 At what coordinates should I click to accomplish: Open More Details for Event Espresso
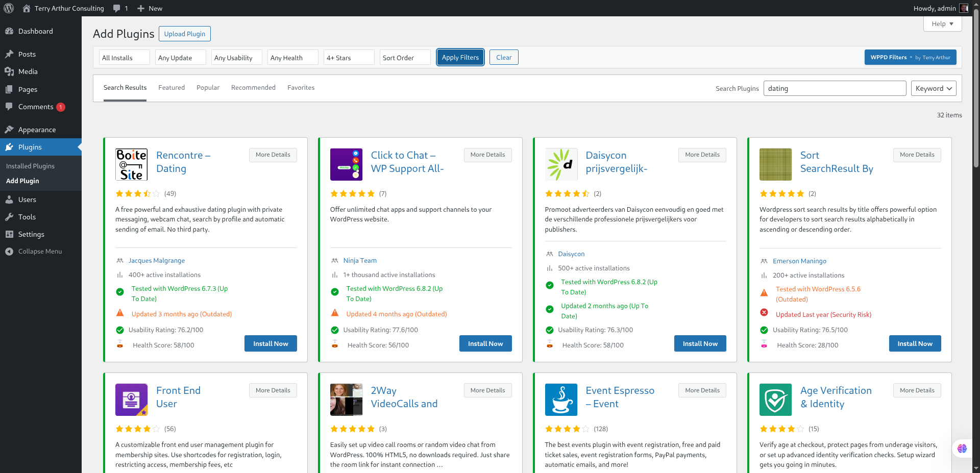tap(702, 390)
